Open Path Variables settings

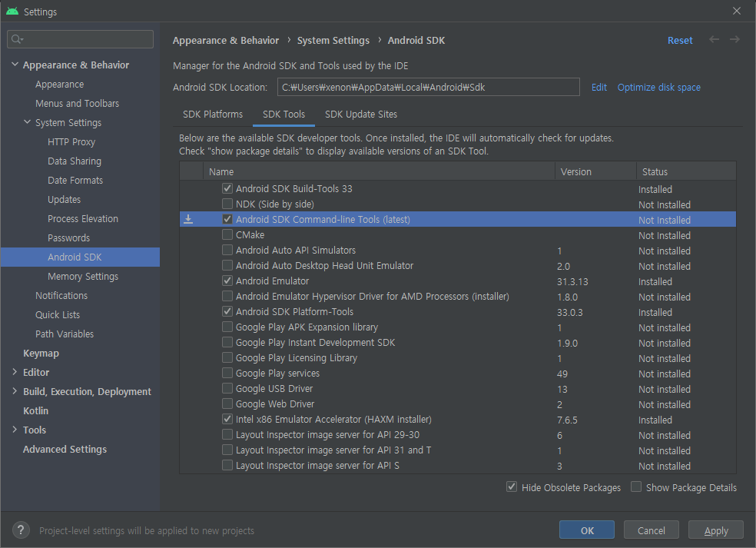click(x=64, y=334)
